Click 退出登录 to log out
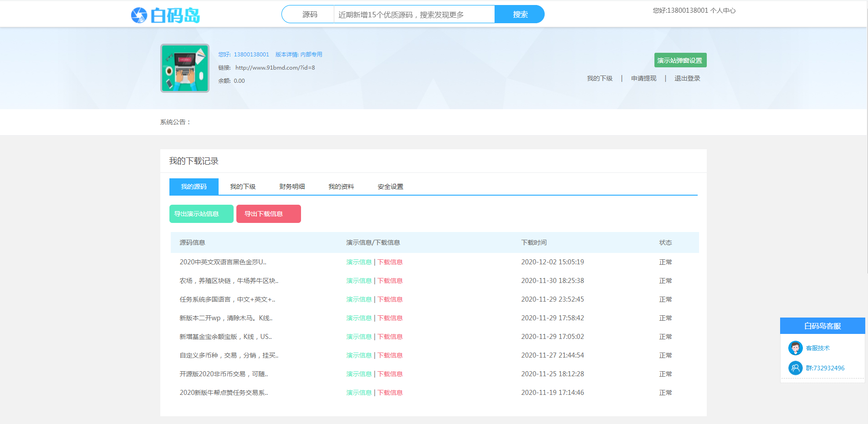The image size is (868, 424). (687, 78)
